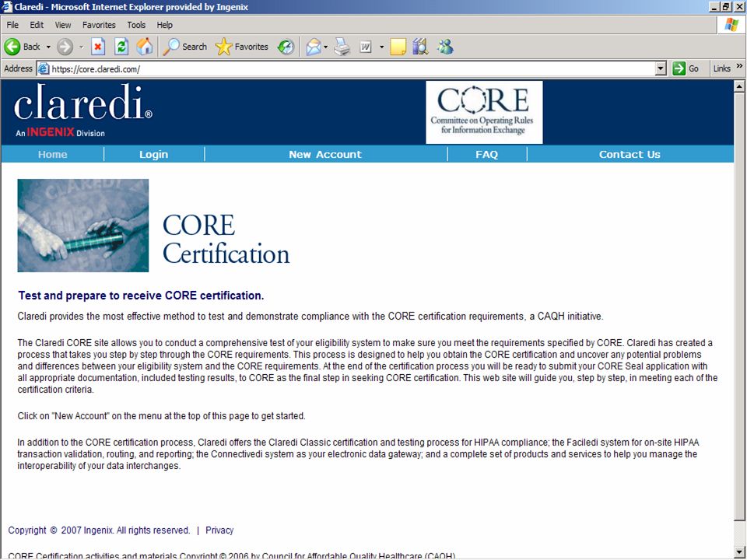This screenshot has width=747, height=560.
Task: Open Favorites with the star icon
Action: click(223, 47)
